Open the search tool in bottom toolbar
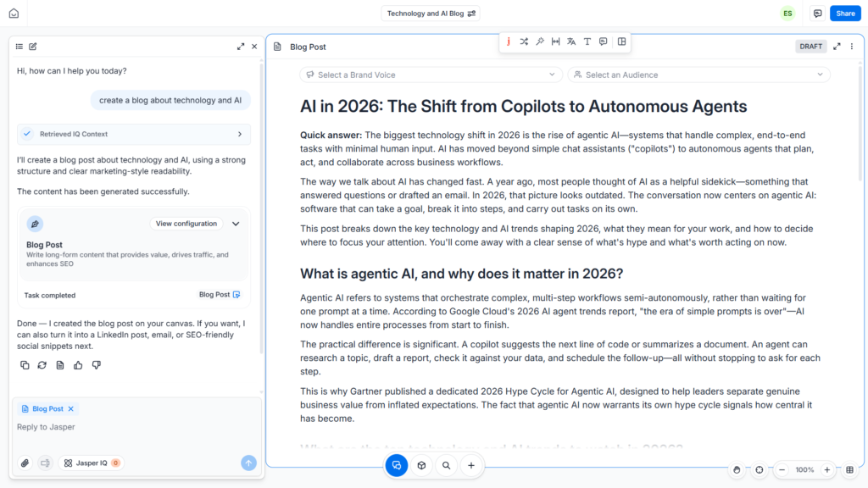This screenshot has height=488, width=868. click(446, 466)
